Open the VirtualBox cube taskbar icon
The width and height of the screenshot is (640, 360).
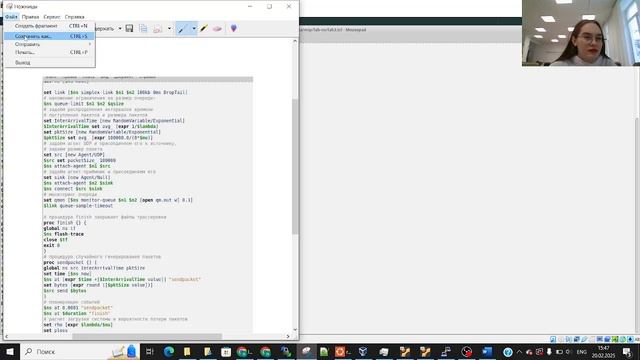(x=362, y=351)
